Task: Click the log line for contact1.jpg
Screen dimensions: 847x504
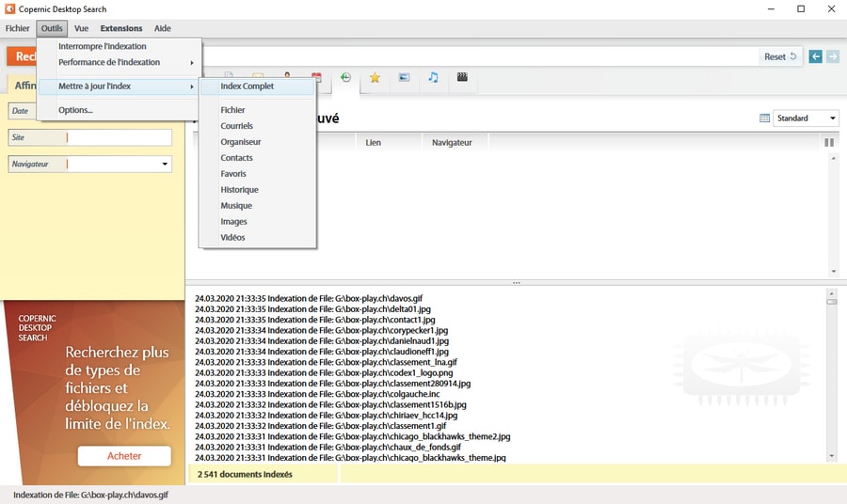Action: tap(315, 320)
